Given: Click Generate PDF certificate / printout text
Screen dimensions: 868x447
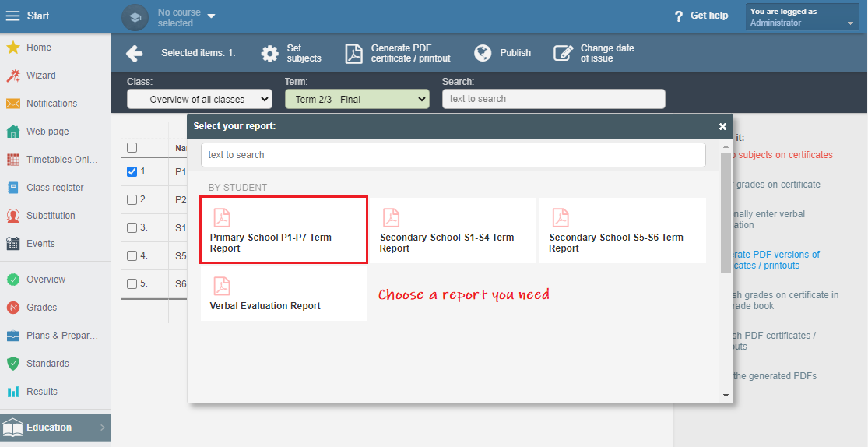Looking at the screenshot, I should (x=411, y=53).
